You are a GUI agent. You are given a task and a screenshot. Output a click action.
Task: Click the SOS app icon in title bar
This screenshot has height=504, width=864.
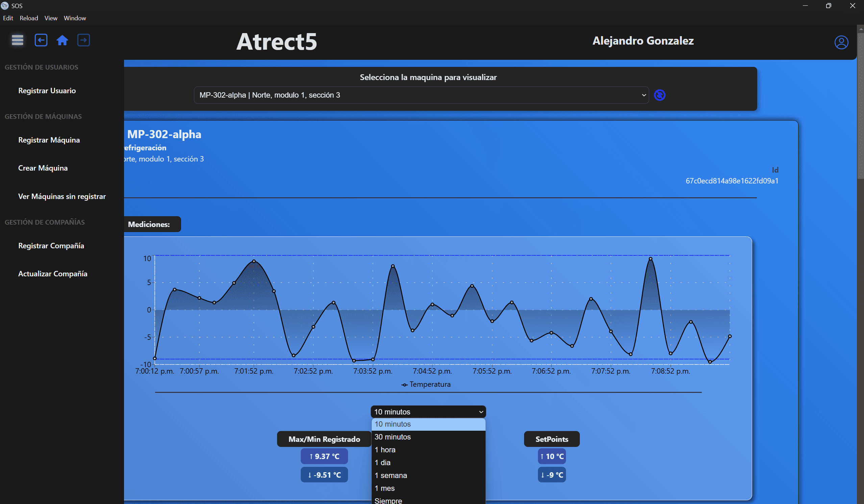(x=4, y=5)
